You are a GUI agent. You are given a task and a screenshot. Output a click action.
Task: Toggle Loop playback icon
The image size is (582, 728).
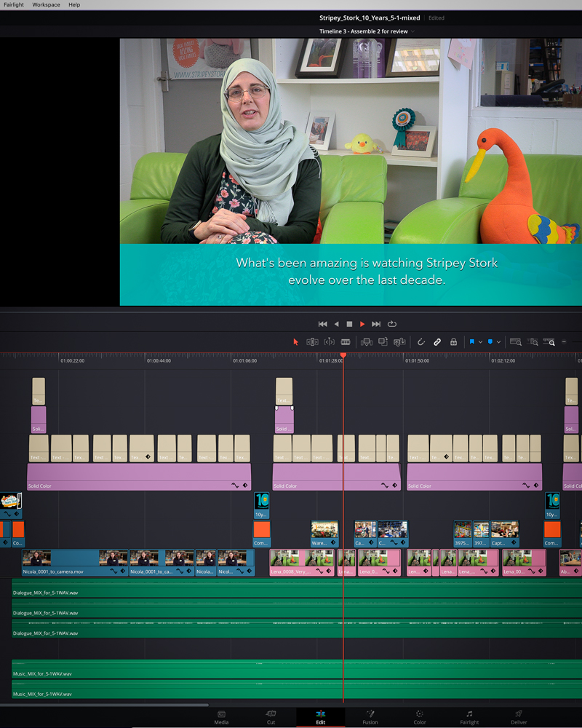click(392, 324)
